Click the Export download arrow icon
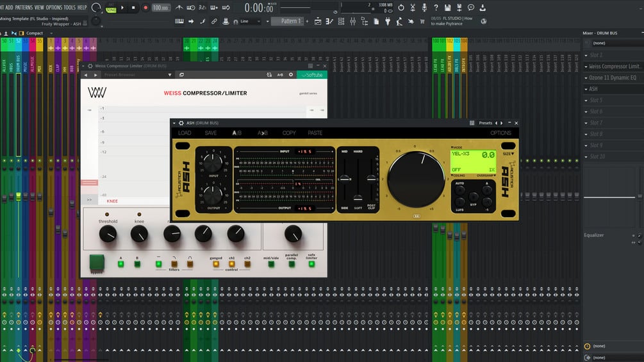 coord(483,8)
